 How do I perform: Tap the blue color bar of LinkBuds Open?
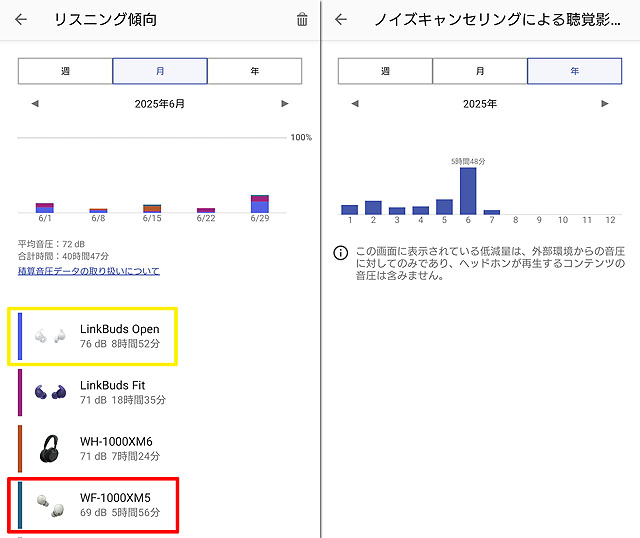coord(20,336)
